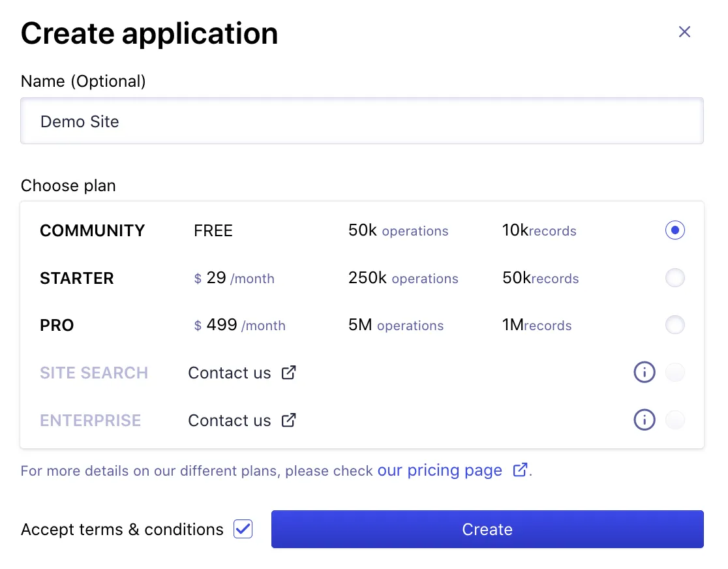Open the external link icon for Site Search
The width and height of the screenshot is (728, 569).
pos(288,372)
